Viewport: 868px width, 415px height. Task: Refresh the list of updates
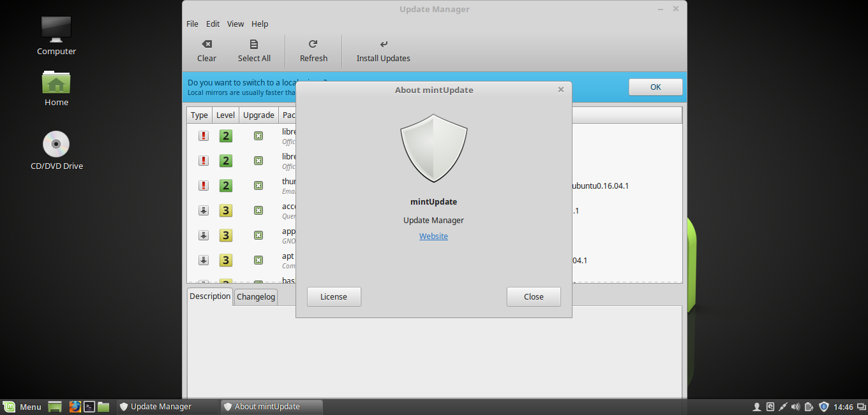point(313,51)
